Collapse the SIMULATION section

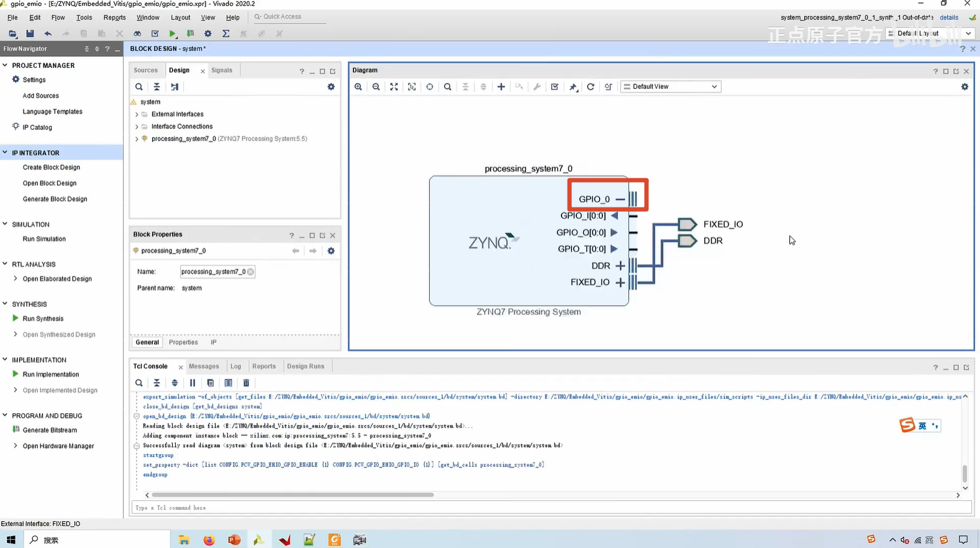pyautogui.click(x=5, y=224)
